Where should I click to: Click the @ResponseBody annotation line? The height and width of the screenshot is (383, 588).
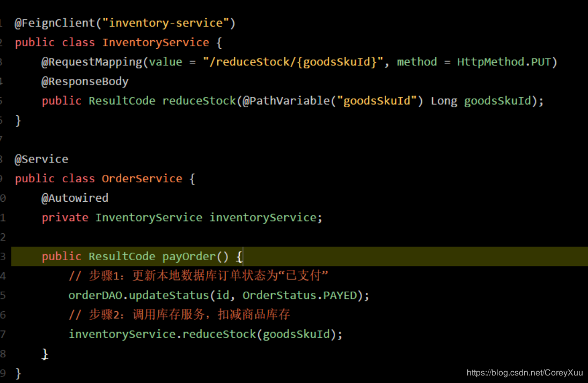coord(85,82)
